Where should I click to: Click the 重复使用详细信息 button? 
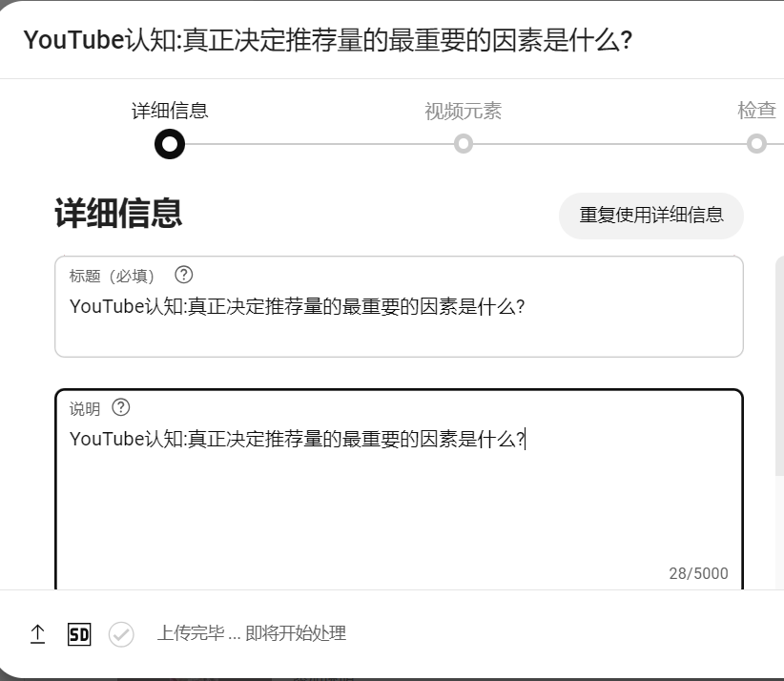(650, 217)
